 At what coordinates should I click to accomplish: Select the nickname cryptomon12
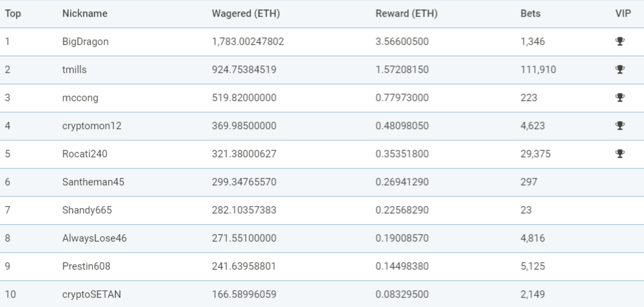[x=92, y=126]
